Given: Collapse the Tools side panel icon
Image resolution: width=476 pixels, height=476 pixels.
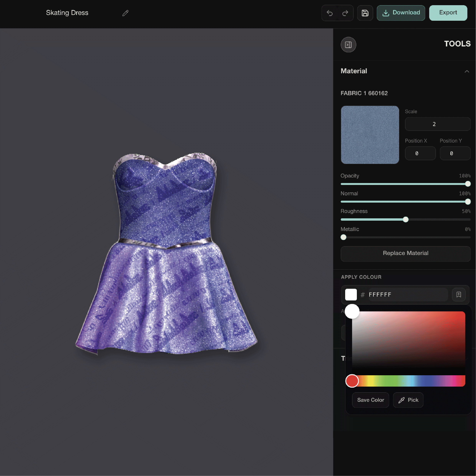Looking at the screenshot, I should click(348, 45).
